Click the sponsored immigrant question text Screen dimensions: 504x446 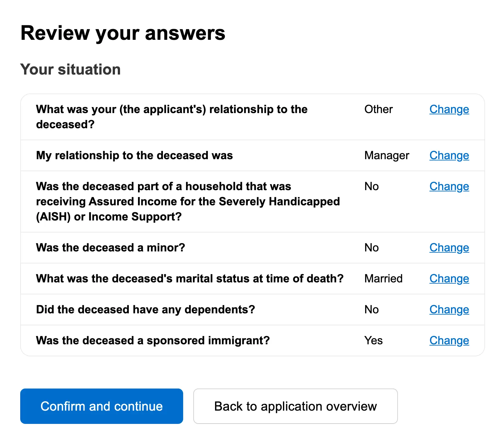click(x=153, y=341)
